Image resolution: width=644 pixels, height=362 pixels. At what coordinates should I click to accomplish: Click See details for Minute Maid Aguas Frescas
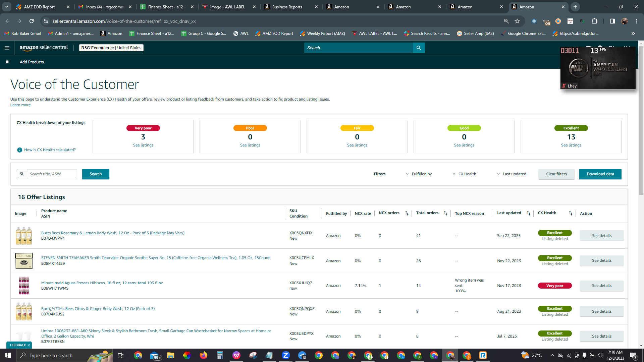click(601, 286)
